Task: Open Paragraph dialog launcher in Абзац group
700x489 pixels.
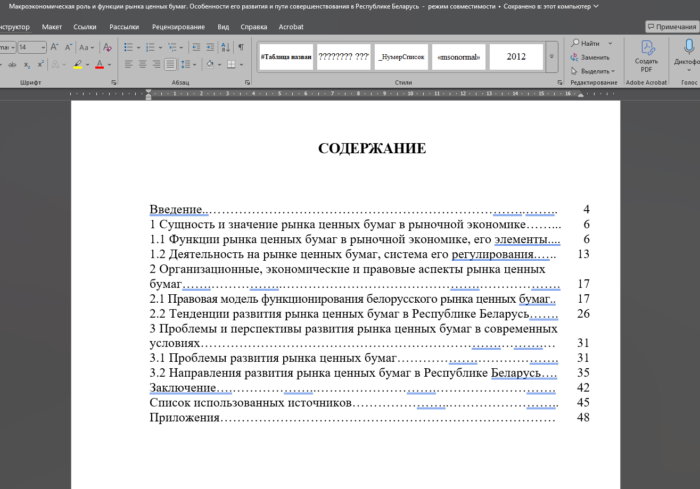Action: click(x=247, y=83)
